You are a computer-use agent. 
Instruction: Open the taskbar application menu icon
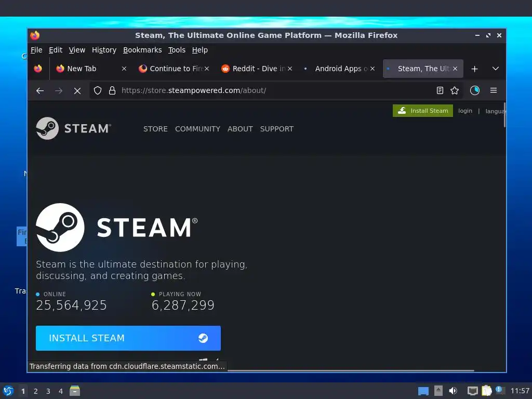(8, 391)
